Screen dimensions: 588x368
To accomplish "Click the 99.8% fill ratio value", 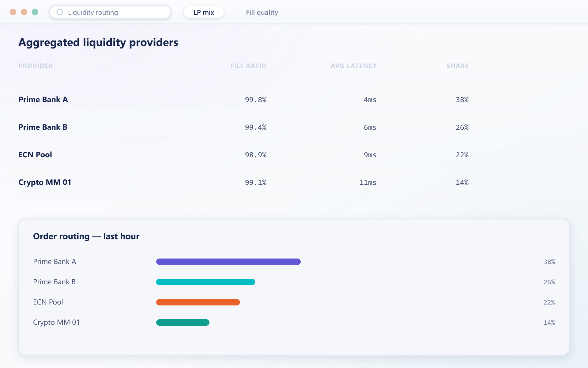I will [256, 100].
